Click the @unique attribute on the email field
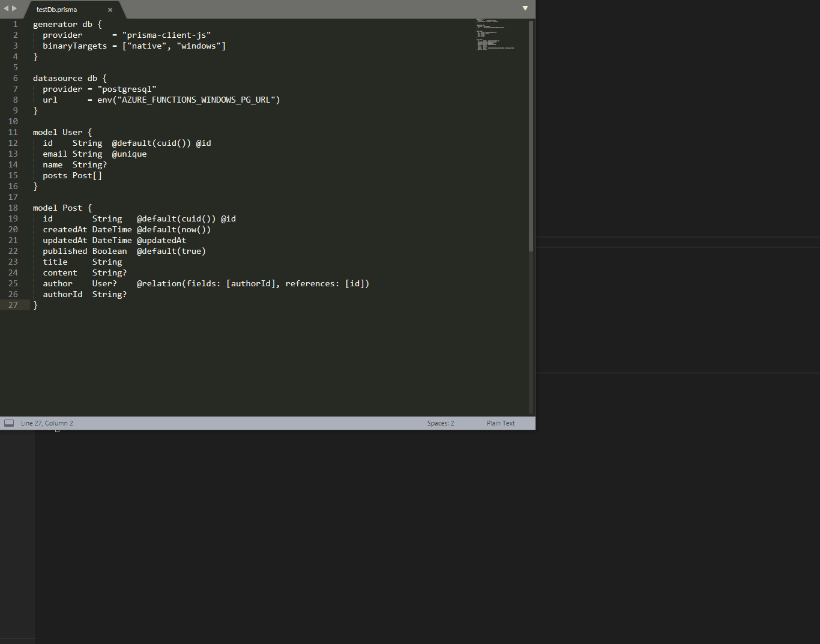The width and height of the screenshot is (820, 644). (x=130, y=154)
